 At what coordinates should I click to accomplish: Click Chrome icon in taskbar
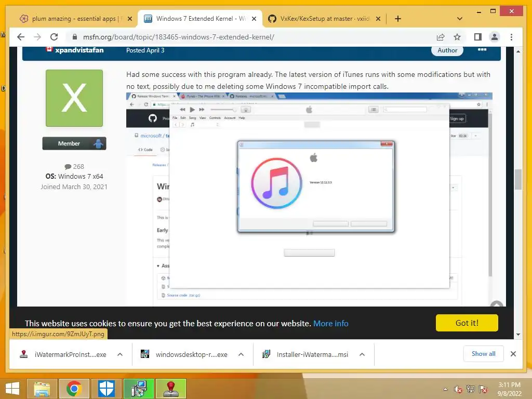coord(74,389)
